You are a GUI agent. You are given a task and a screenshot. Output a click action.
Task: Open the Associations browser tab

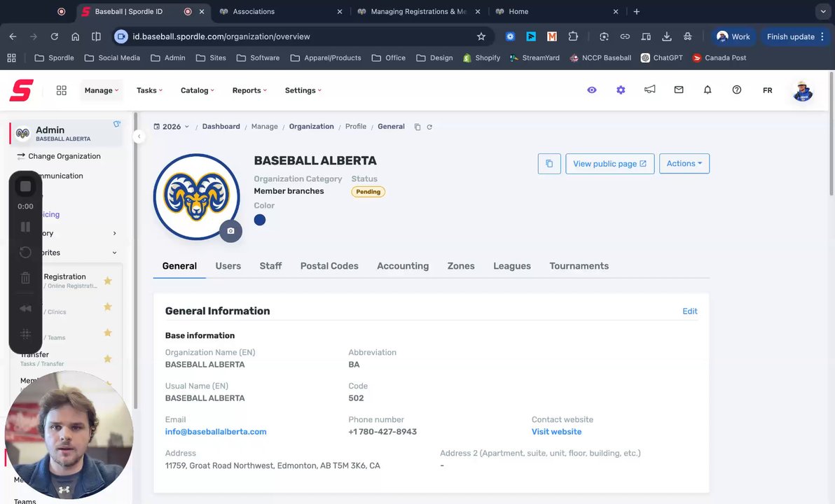click(x=280, y=11)
